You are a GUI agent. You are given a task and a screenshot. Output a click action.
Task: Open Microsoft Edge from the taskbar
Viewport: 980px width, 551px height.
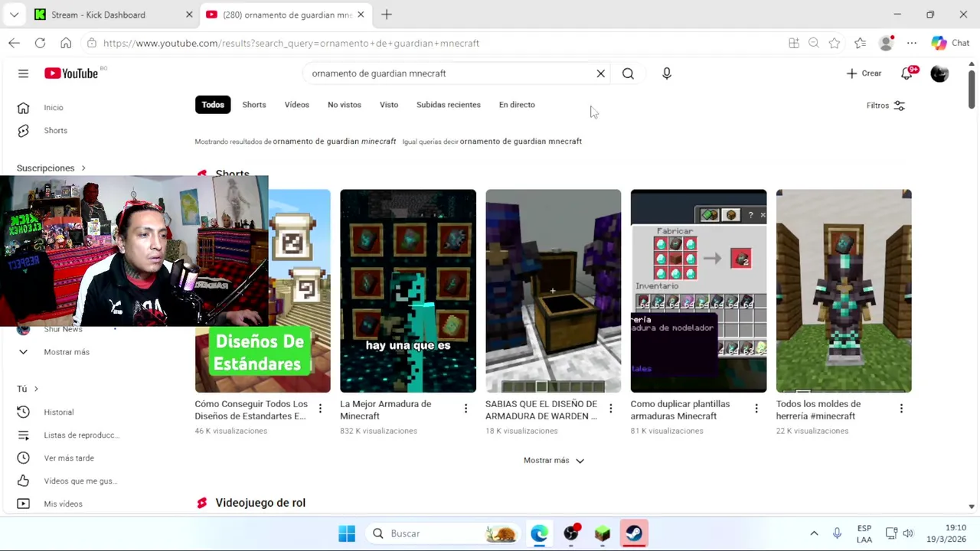pyautogui.click(x=540, y=533)
